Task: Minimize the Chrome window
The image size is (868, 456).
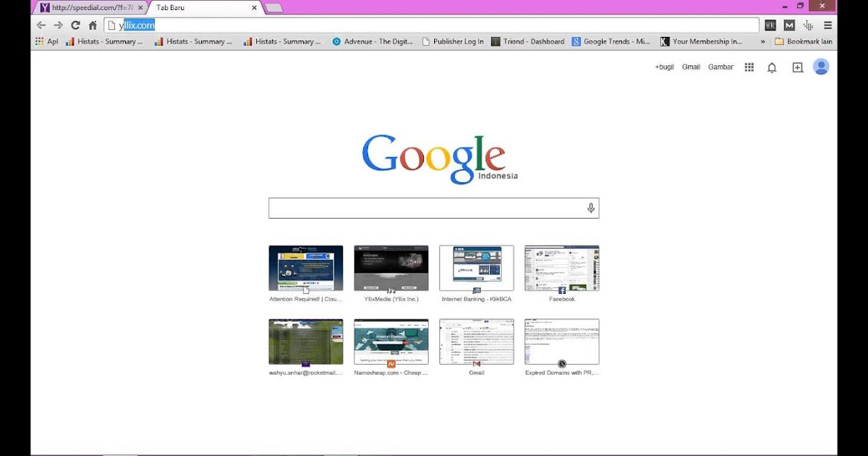Action: click(784, 7)
